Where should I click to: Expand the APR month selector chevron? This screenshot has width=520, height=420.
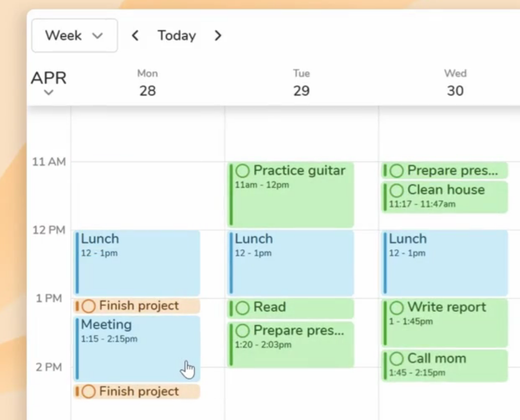(48, 92)
